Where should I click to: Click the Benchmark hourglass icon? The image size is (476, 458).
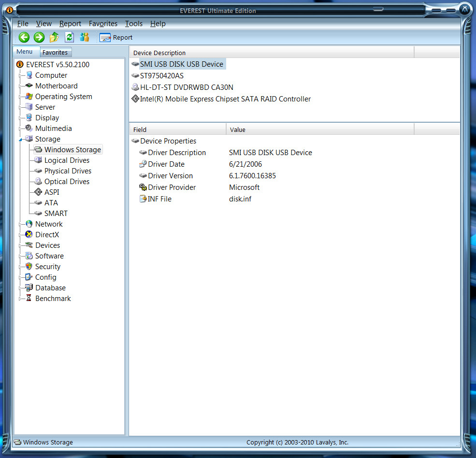pyautogui.click(x=29, y=298)
